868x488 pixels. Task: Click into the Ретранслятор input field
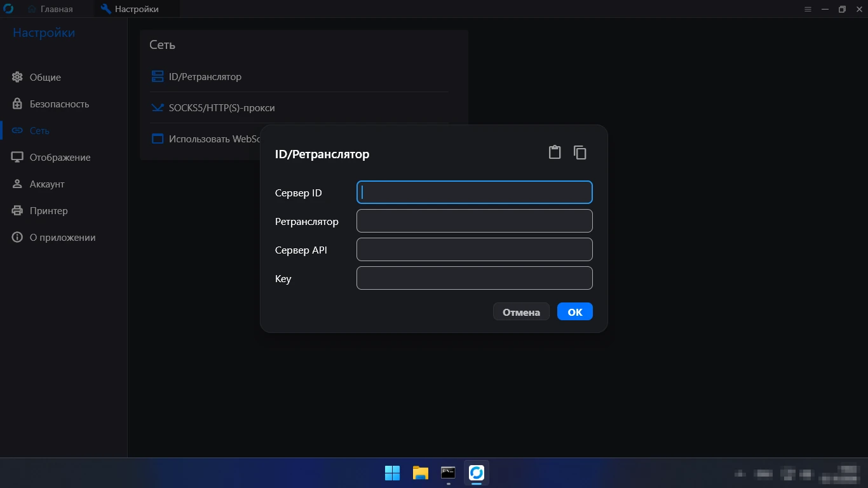tap(475, 221)
